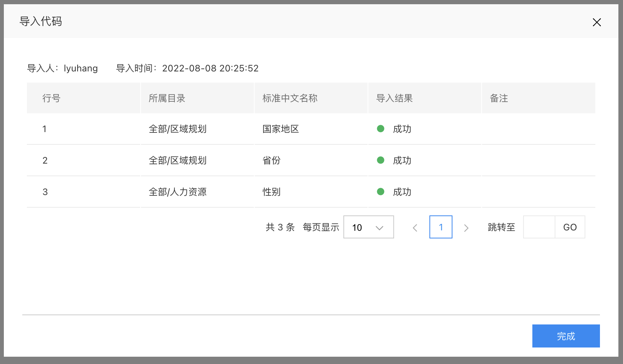Select page number 1

tap(441, 227)
